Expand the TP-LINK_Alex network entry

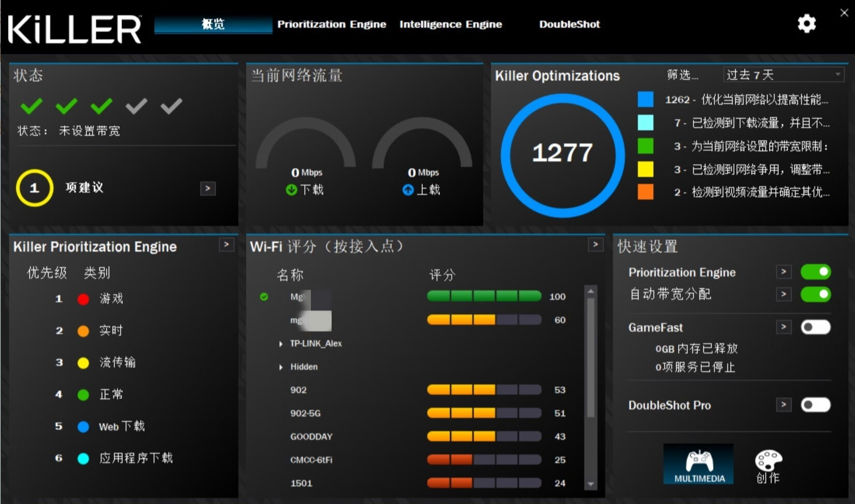pos(280,343)
